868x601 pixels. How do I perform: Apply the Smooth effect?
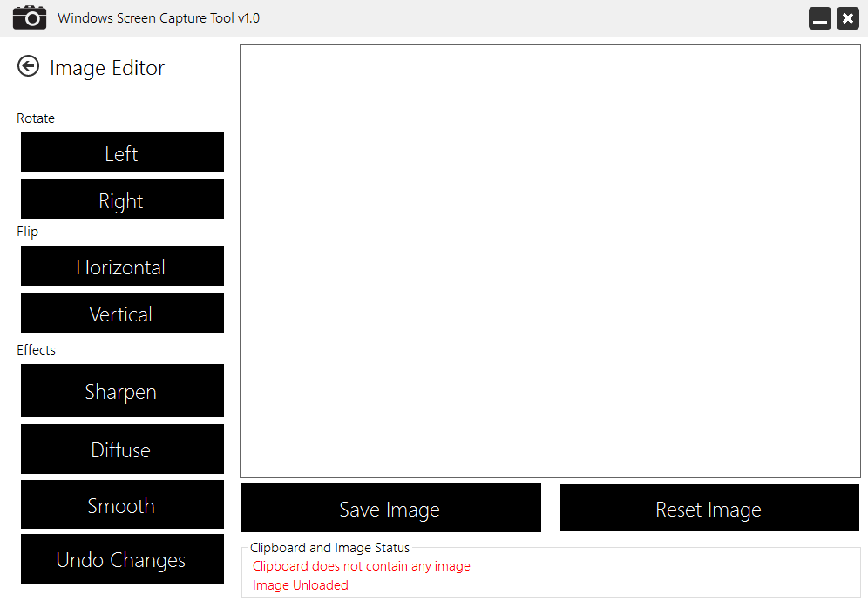(121, 504)
